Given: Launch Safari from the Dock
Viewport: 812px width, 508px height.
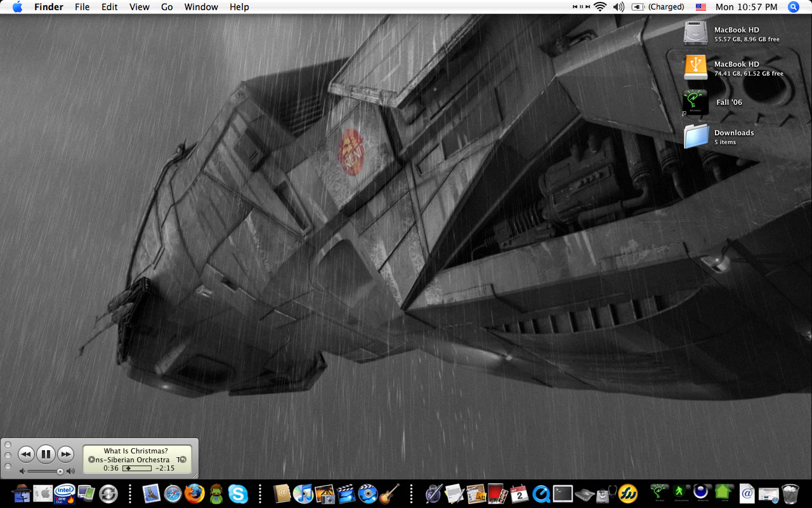Looking at the screenshot, I should [173, 493].
